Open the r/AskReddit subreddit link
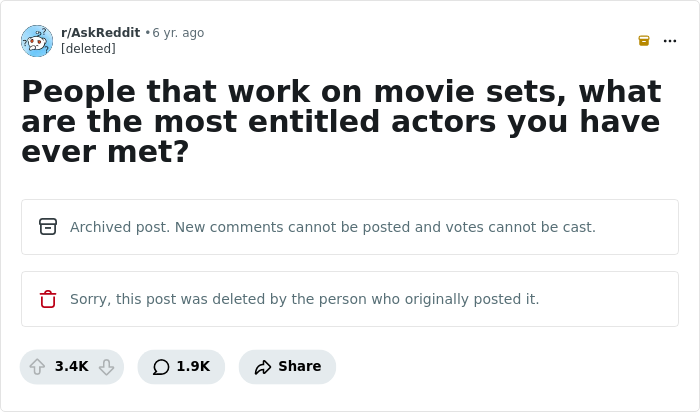The width and height of the screenshot is (700, 412). [x=100, y=33]
